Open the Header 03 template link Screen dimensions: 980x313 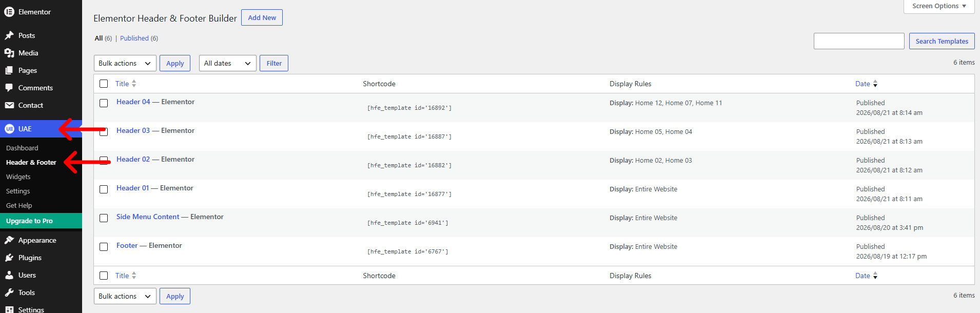pos(133,130)
